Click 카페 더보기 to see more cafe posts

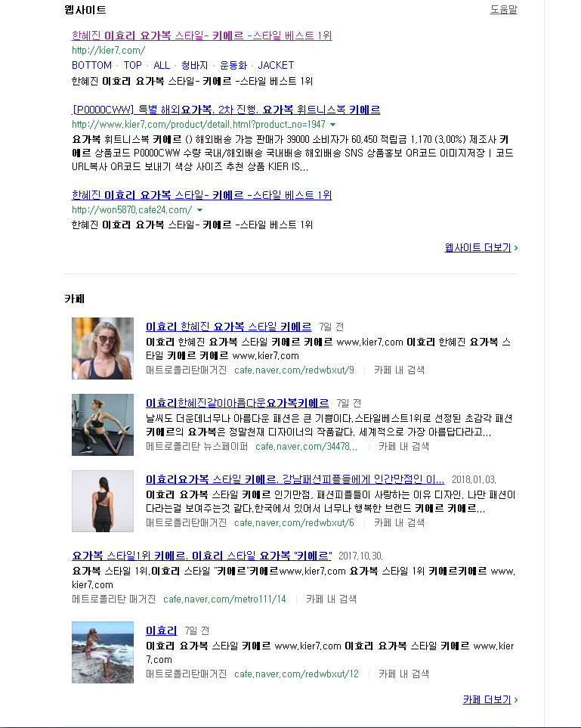[490, 700]
